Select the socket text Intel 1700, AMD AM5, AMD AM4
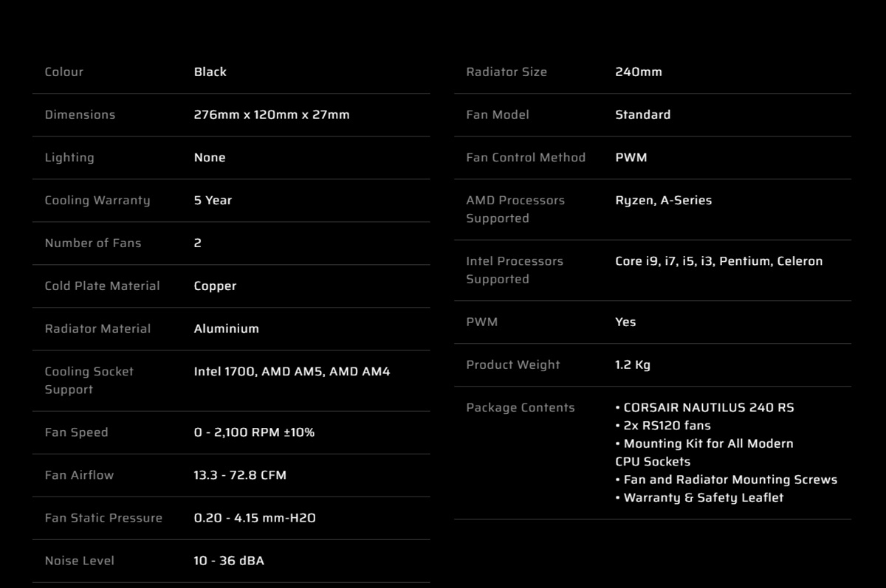886x588 pixels. tap(292, 371)
